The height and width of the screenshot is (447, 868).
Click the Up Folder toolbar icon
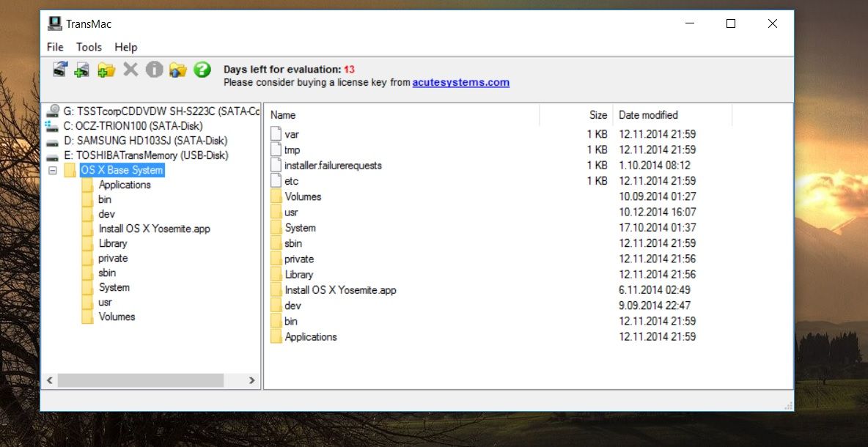click(x=178, y=70)
